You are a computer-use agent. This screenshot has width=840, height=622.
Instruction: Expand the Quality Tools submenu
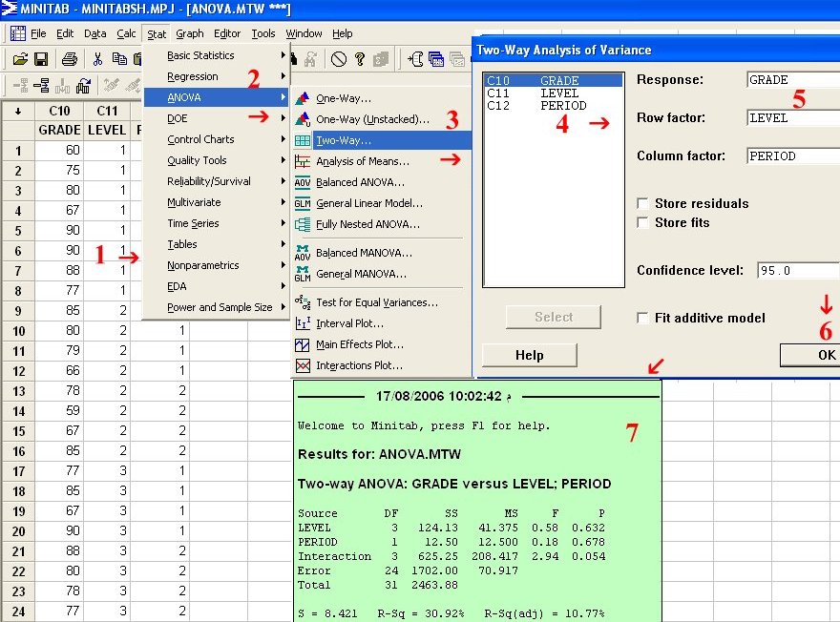point(217,160)
